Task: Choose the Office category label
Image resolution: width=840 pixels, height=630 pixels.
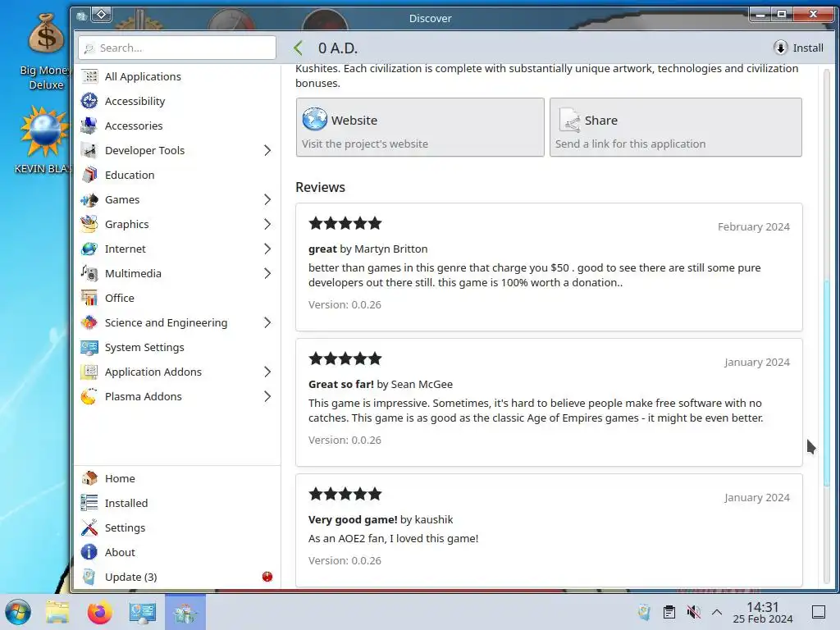Action: 120,299
